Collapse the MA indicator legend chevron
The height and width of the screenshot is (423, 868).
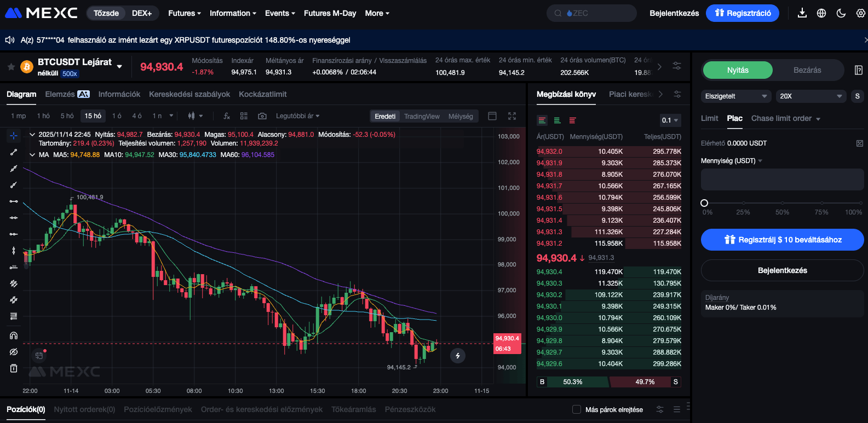(32, 155)
